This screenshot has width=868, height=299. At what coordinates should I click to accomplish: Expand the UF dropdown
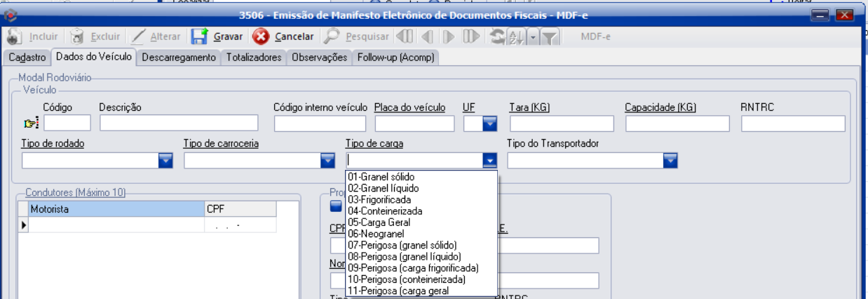[x=489, y=124]
